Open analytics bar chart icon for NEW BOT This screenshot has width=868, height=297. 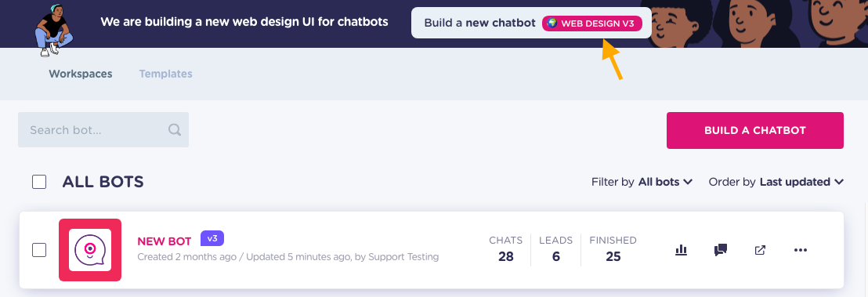681,250
